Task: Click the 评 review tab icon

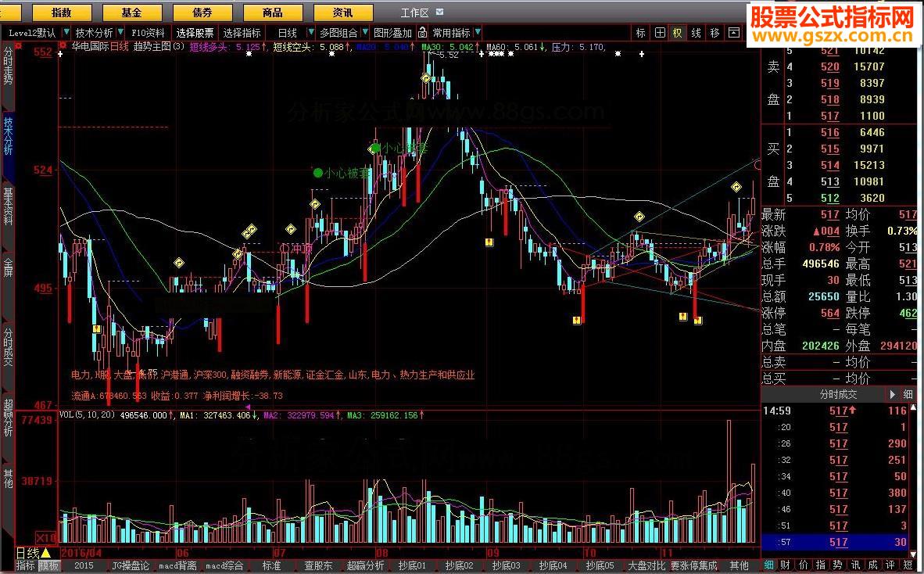Action: [x=890, y=565]
